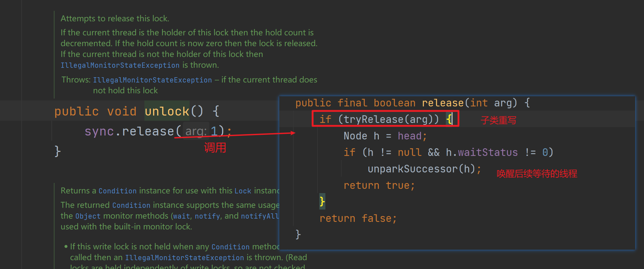
Task: Click the unlock method name
Action: 167,111
